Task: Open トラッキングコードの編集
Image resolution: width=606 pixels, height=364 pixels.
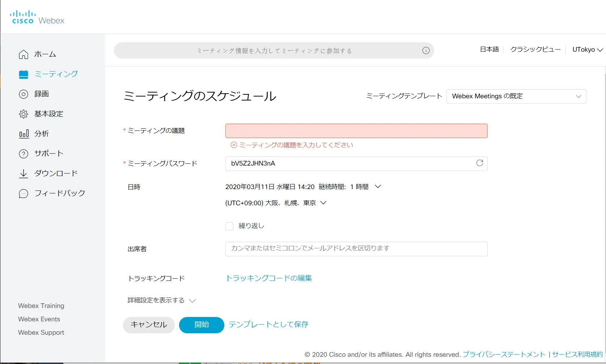Action: coord(268,278)
